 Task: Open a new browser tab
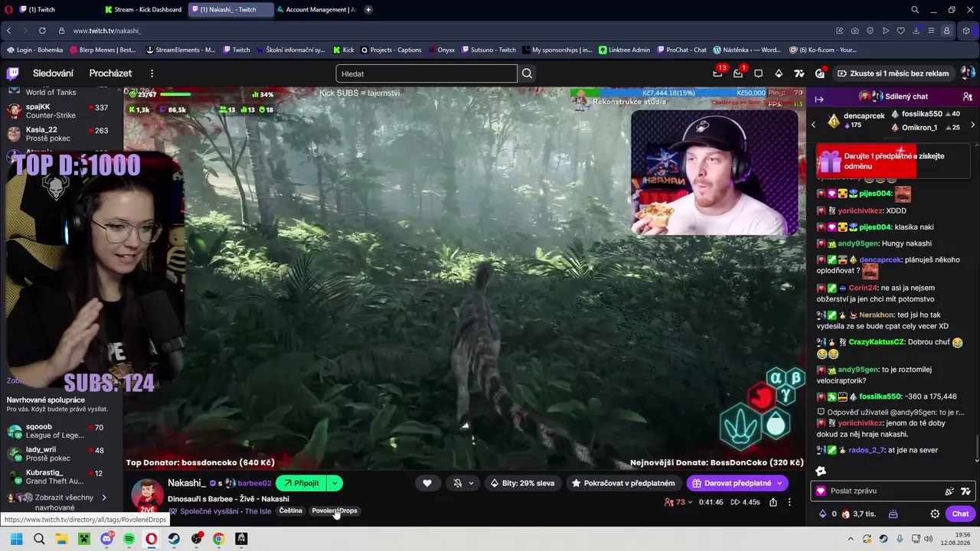click(x=368, y=10)
